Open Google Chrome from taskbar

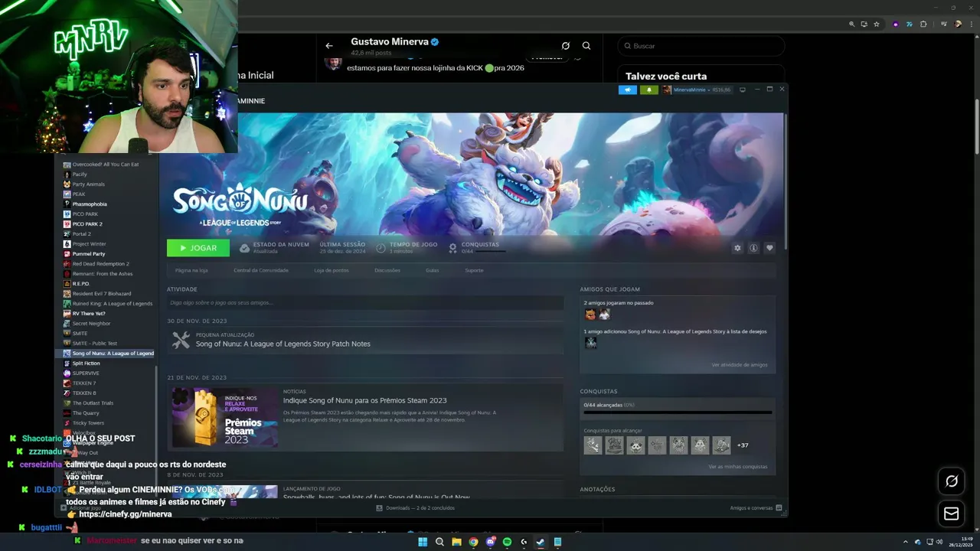(473, 542)
